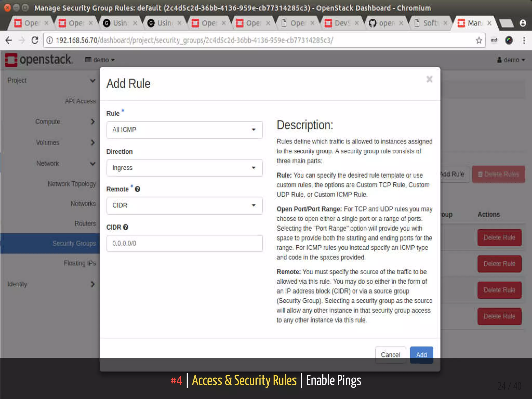Image resolution: width=532 pixels, height=399 pixels.
Task: Open the demo project dropdown
Action: point(100,60)
